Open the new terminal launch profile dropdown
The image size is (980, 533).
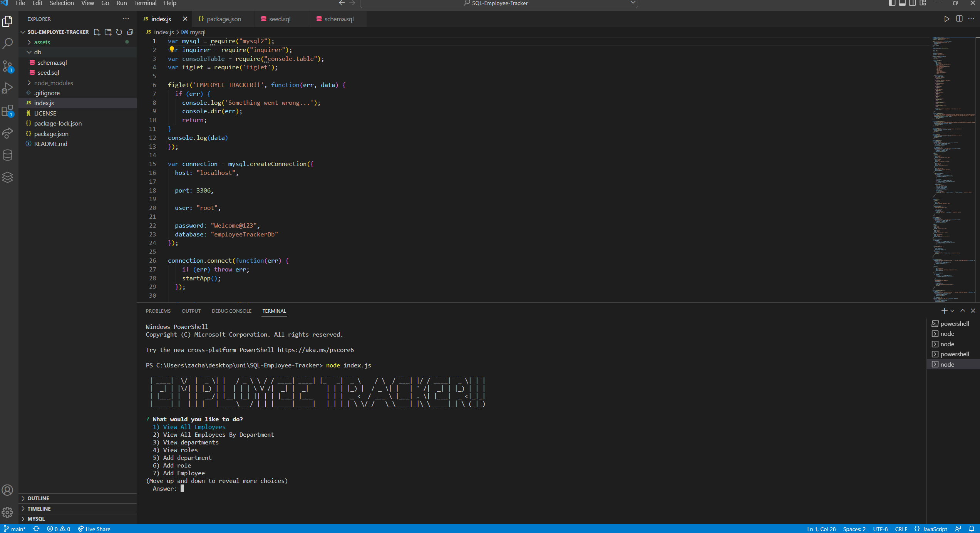[x=952, y=311]
